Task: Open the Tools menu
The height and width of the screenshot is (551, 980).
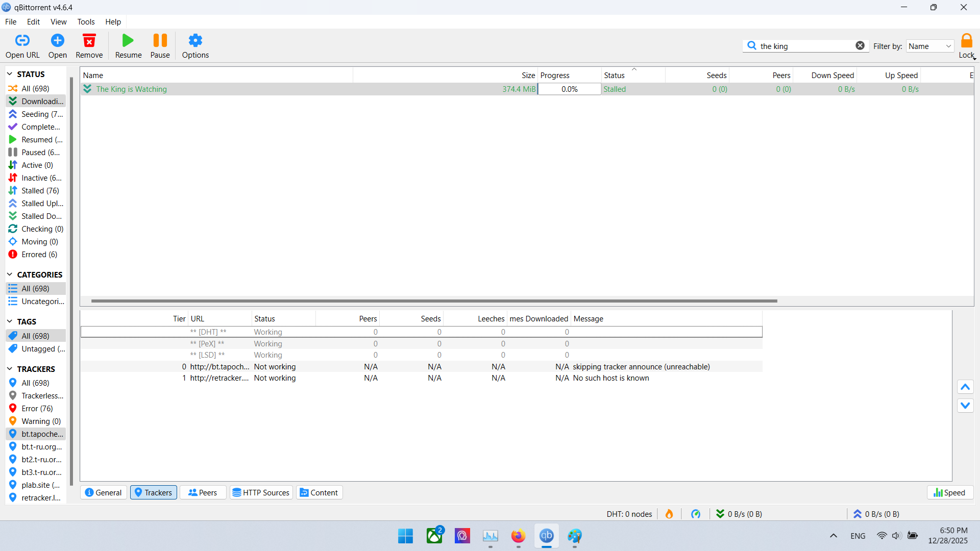Action: point(86,22)
